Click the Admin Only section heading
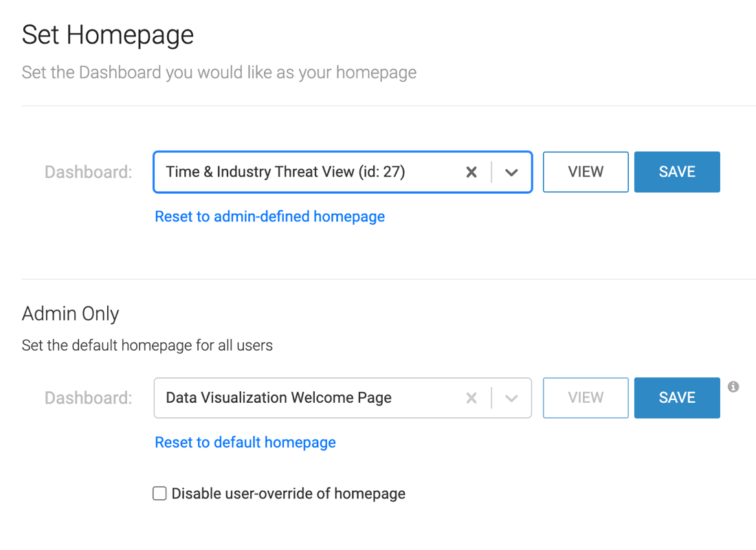The width and height of the screenshot is (756, 550). pyautogui.click(x=71, y=313)
